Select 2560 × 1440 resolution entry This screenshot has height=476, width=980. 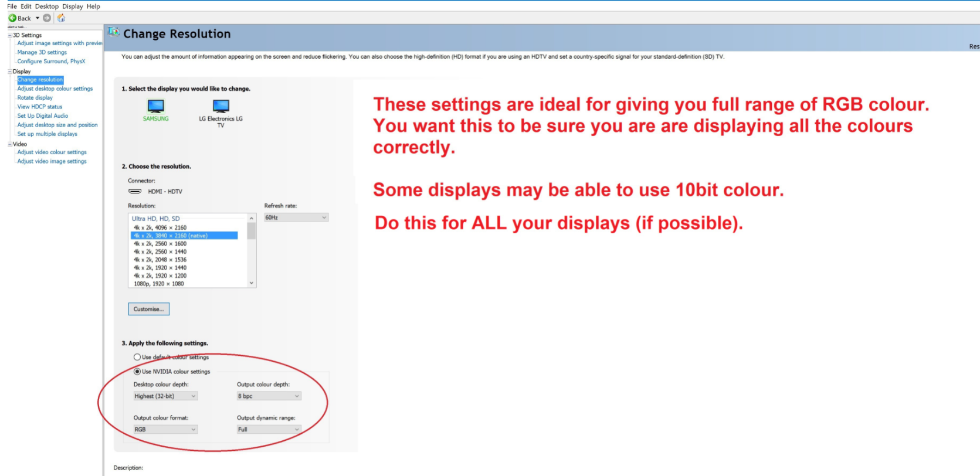(160, 251)
